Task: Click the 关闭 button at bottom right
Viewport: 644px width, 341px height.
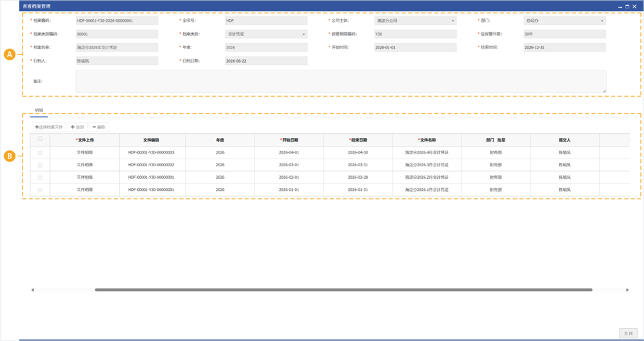Action: pos(629,333)
